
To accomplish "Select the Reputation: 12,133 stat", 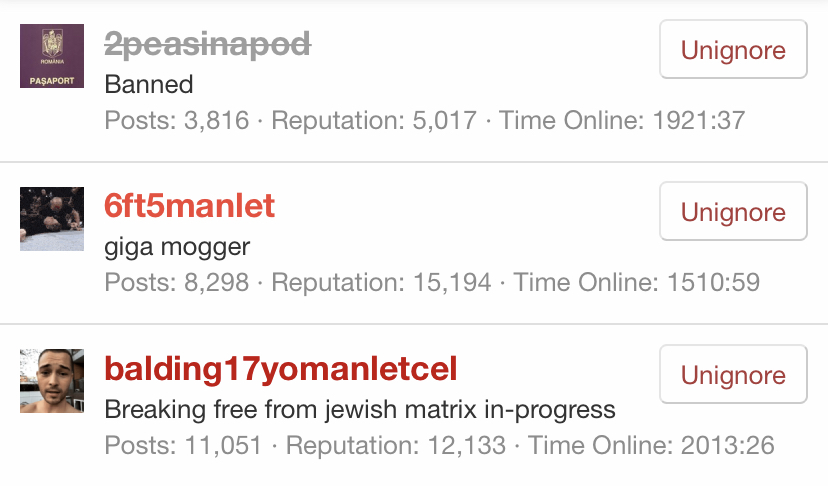I will click(x=396, y=445).
